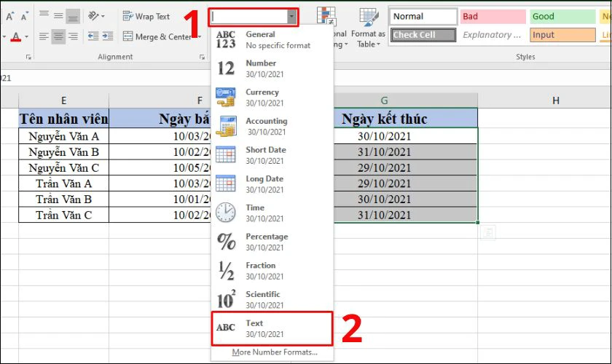
Task: Choose the General number format
Action: tap(272, 40)
